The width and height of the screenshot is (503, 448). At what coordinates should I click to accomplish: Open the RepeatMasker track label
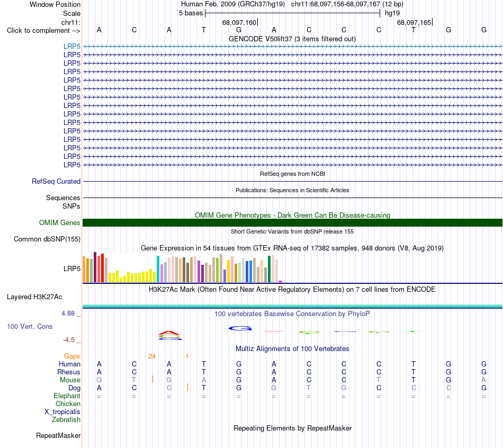click(58, 435)
